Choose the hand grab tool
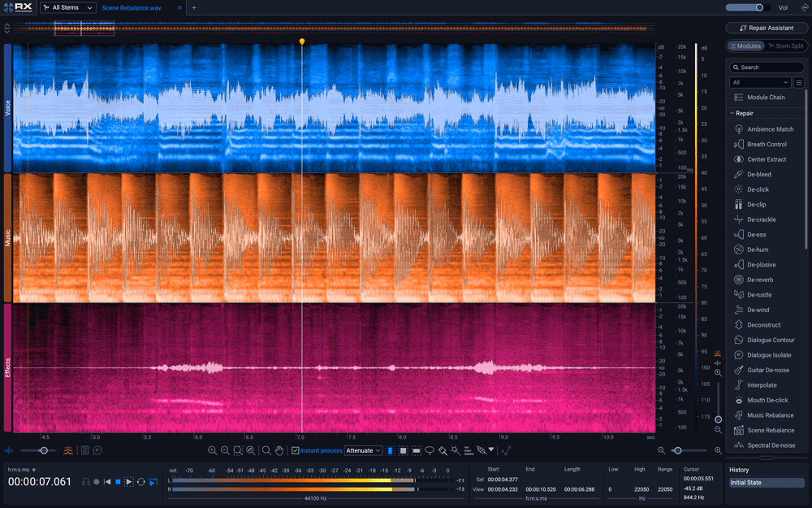812x508 pixels. 279,450
